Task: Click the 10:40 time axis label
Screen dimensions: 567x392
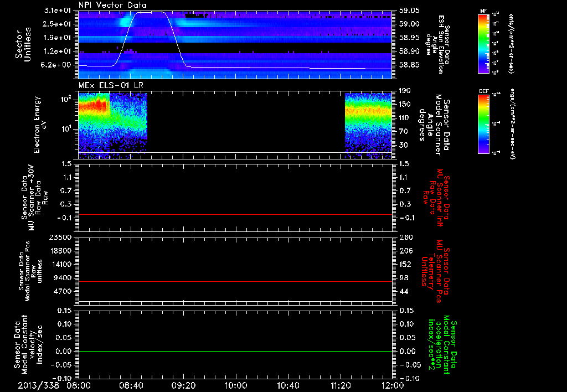Action: (288, 385)
